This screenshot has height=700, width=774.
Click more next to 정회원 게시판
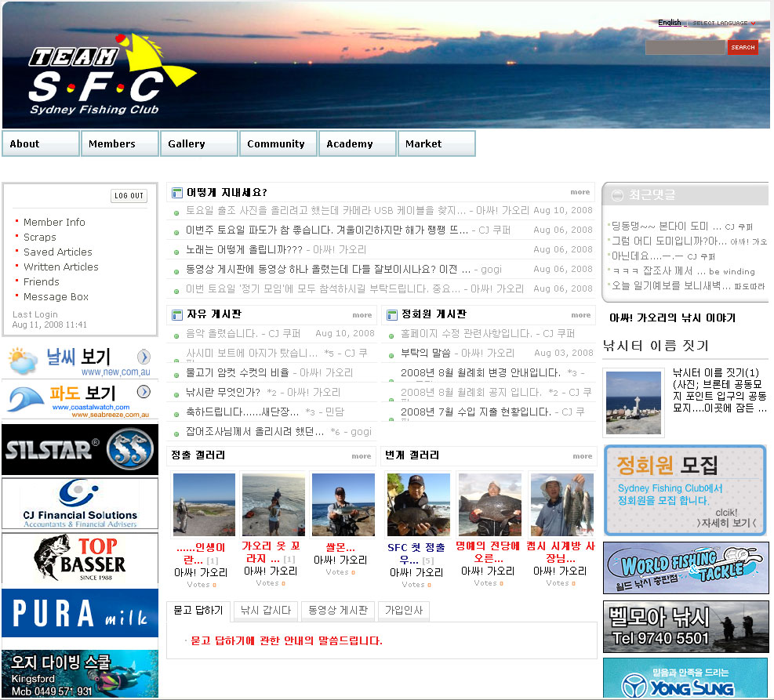click(580, 315)
